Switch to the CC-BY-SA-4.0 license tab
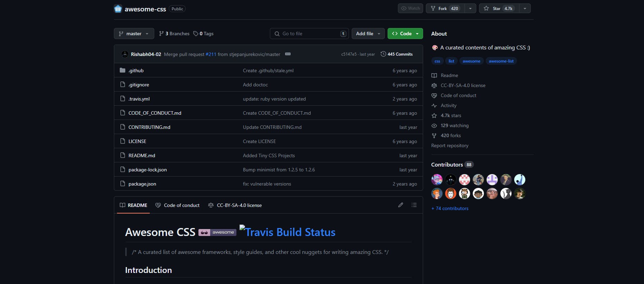Viewport: 644px width, 284px height. 235,205
